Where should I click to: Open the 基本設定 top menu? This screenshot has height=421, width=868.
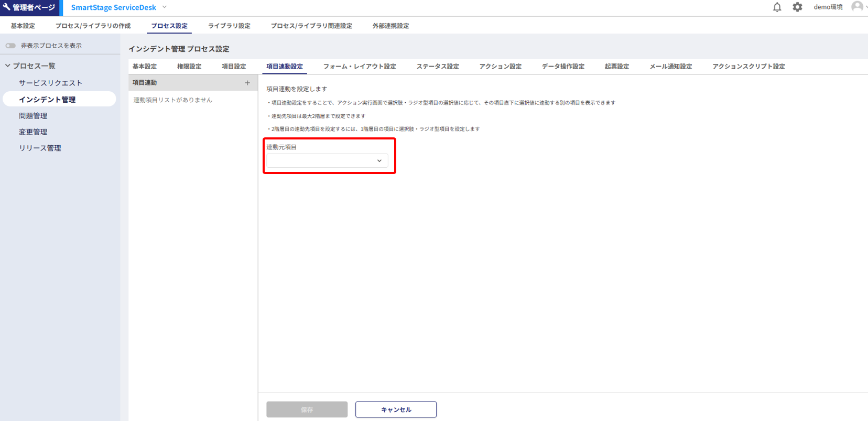coord(23,26)
